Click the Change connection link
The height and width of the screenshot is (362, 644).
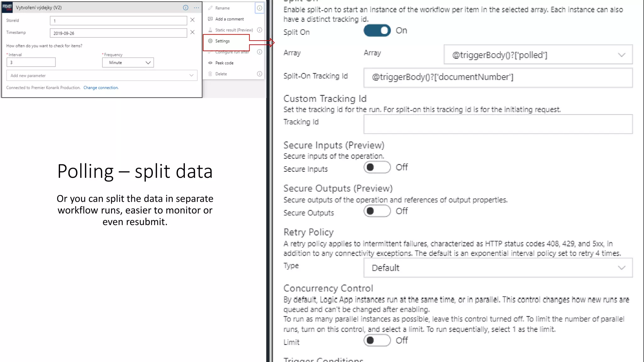pos(101,88)
